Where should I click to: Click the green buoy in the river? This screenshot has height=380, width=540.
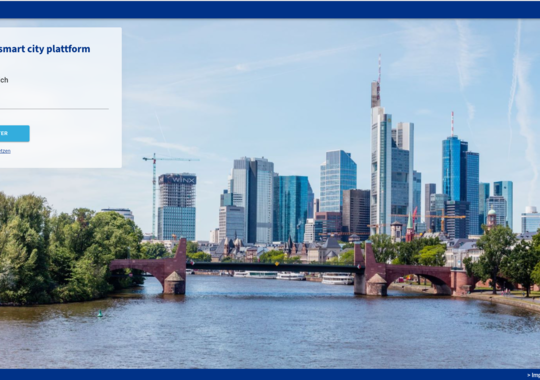click(x=100, y=314)
